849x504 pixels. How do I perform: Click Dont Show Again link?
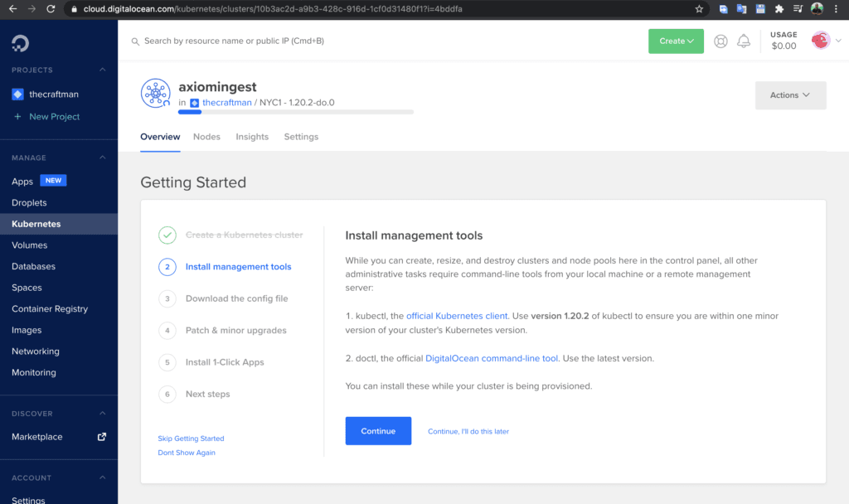[187, 453]
